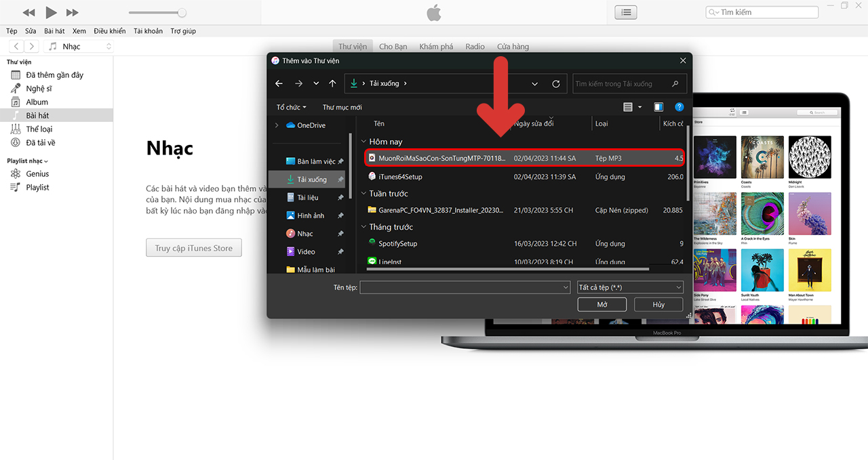Click the Mở button
Screen dimensions: 868x460
(x=601, y=305)
